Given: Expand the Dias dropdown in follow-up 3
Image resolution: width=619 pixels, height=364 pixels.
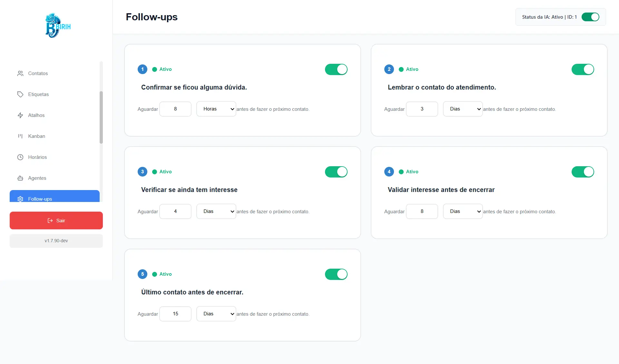Looking at the screenshot, I should (216, 211).
